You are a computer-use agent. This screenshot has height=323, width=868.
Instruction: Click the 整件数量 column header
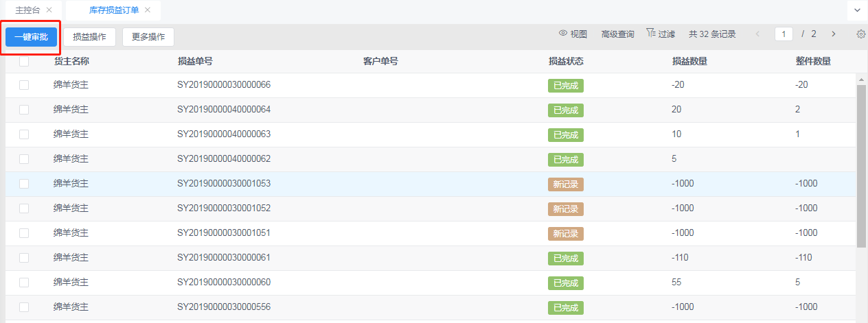pos(813,61)
